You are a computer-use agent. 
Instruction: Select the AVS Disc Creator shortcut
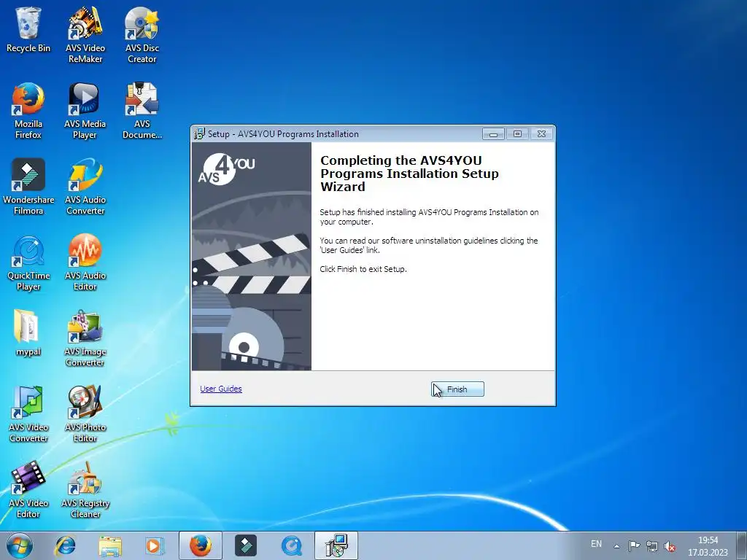pos(142,35)
